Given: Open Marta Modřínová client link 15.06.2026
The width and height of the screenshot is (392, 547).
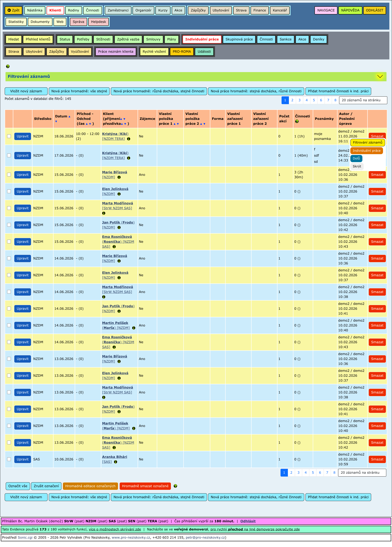Looking at the screenshot, I should (117, 203).
